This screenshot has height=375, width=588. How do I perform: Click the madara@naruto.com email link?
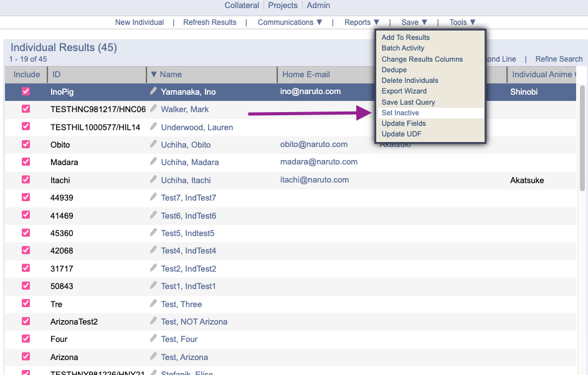pos(319,162)
